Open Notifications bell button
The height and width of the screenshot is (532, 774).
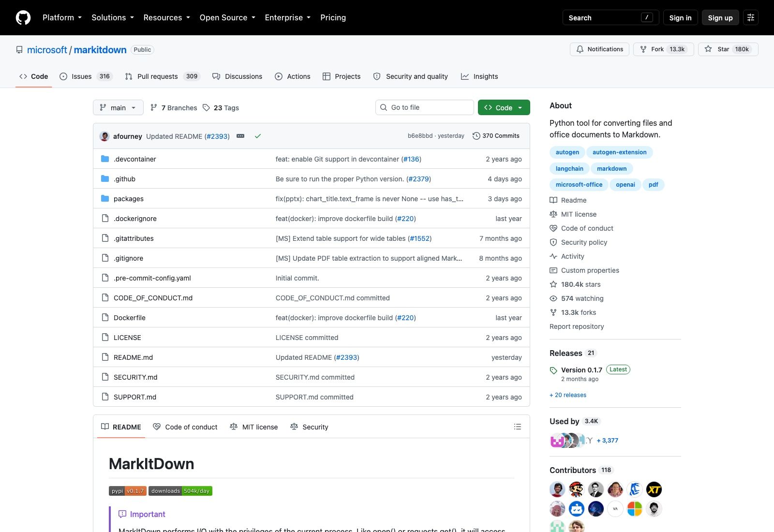(x=600, y=49)
